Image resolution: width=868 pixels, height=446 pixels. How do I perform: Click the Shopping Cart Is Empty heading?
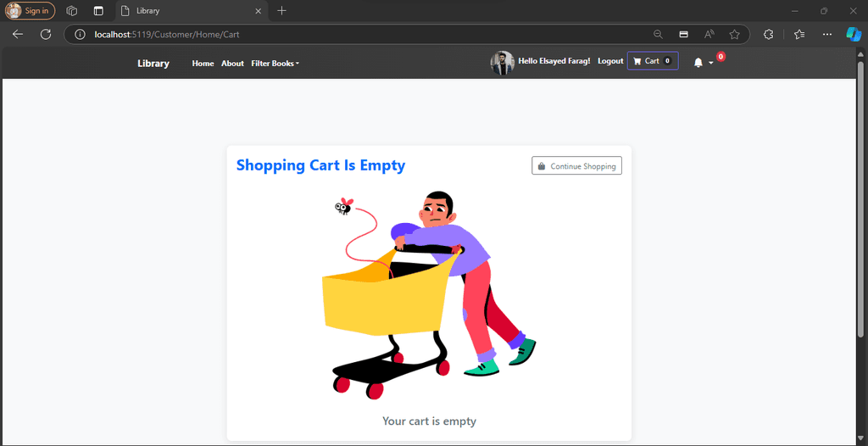pos(320,165)
